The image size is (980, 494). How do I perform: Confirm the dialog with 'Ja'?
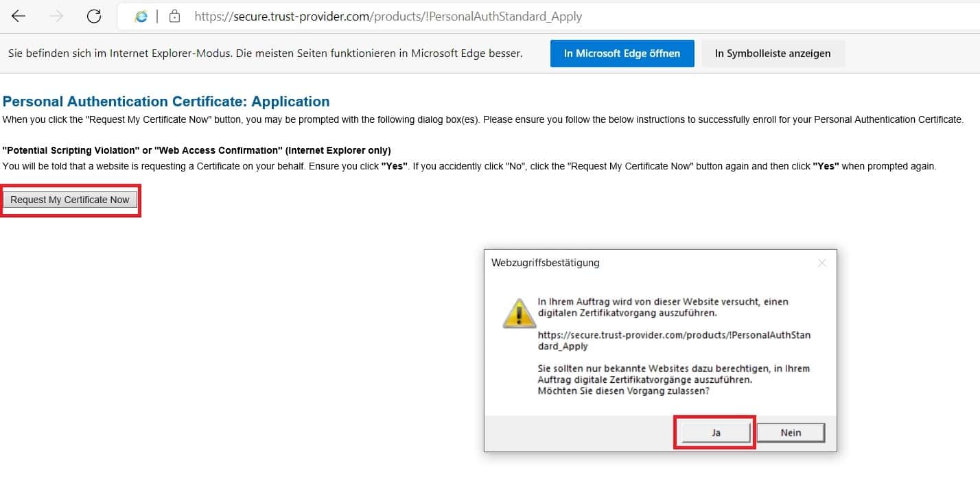(x=716, y=433)
